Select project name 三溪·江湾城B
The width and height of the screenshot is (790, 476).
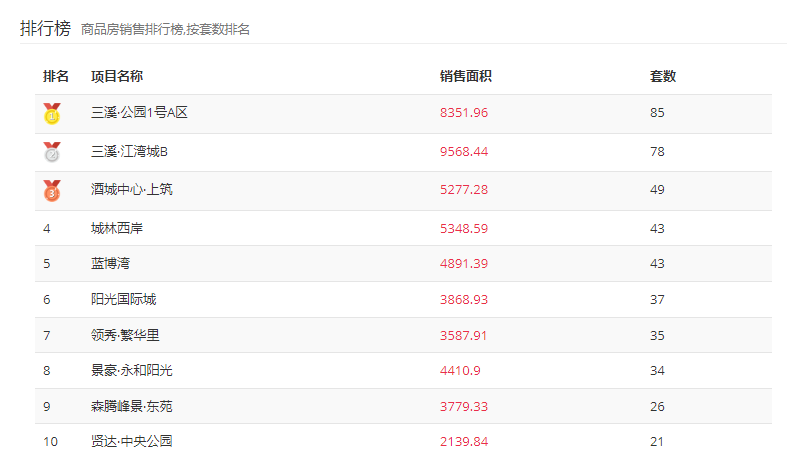tap(129, 151)
